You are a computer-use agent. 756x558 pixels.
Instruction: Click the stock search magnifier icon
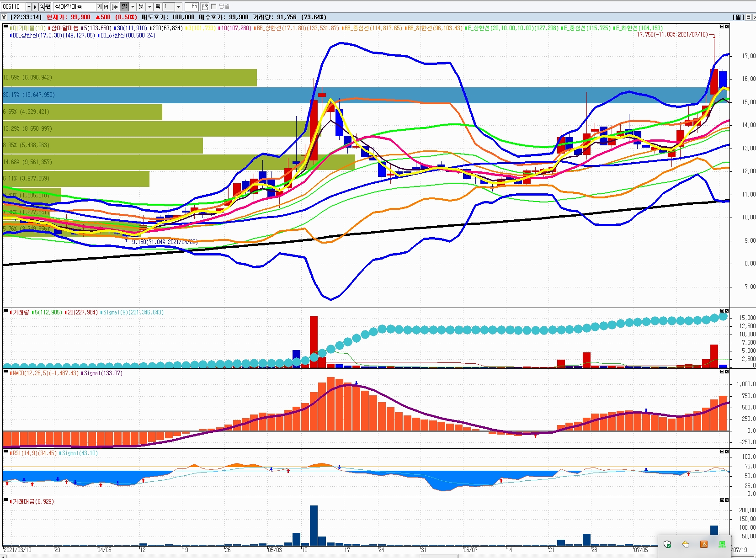coord(41,6)
